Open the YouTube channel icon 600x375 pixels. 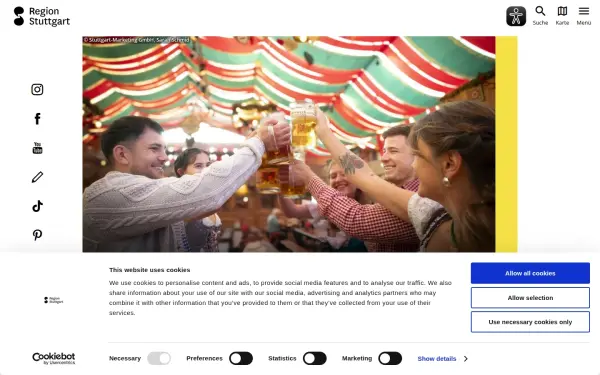pyautogui.click(x=37, y=148)
